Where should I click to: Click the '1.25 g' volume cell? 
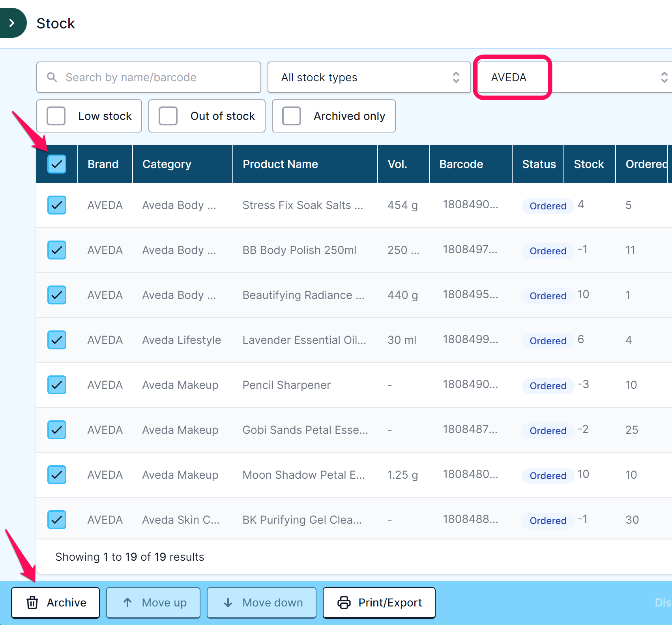[402, 475]
